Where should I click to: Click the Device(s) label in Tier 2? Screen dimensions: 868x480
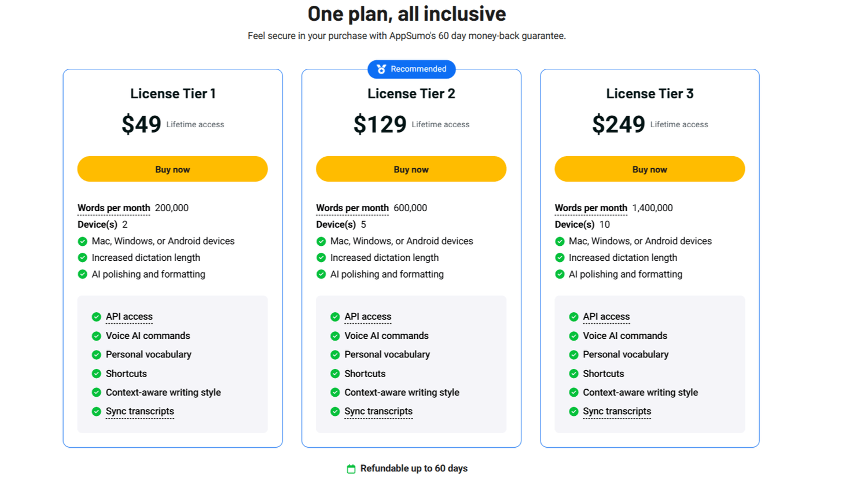coord(336,224)
